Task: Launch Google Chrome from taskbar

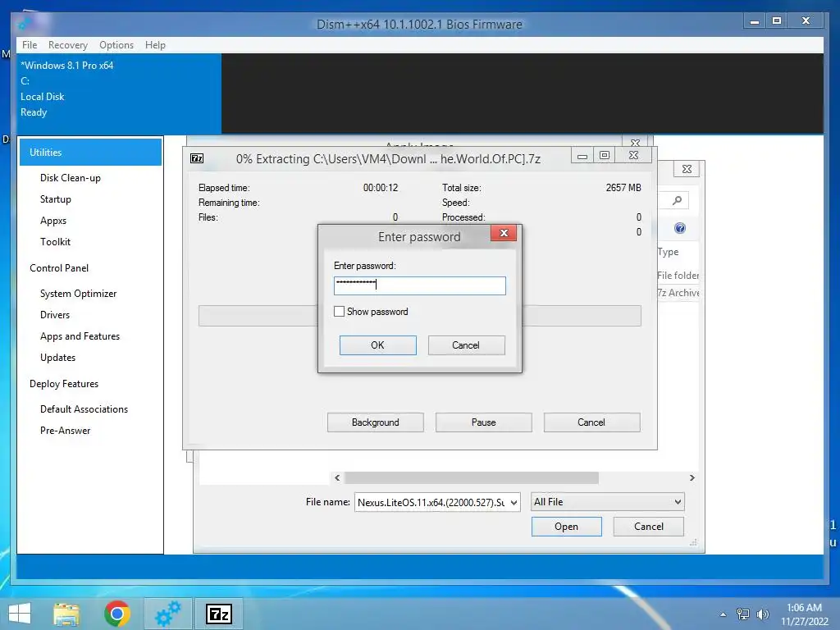Action: pyautogui.click(x=117, y=614)
